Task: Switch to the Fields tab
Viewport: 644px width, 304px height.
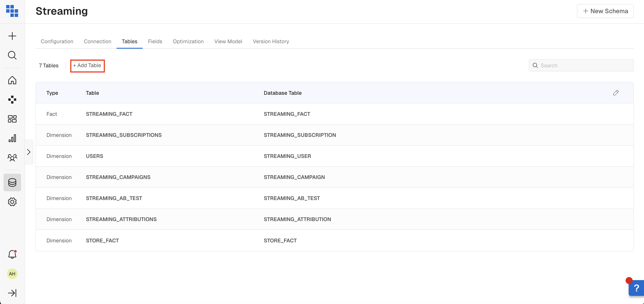Action: [x=155, y=41]
